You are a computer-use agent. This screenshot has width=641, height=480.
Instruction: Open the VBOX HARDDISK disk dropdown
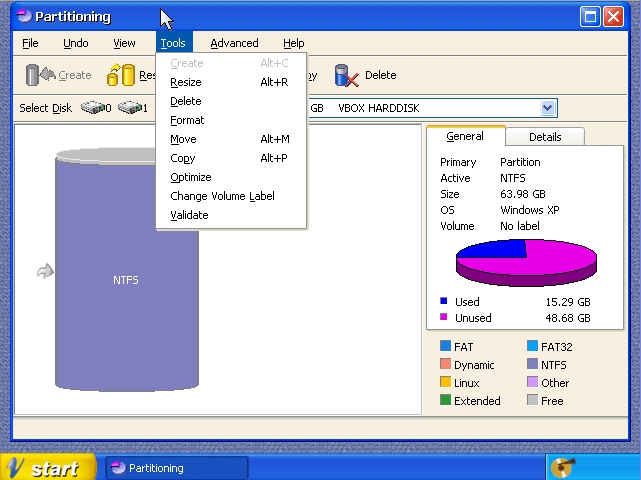pyautogui.click(x=547, y=108)
